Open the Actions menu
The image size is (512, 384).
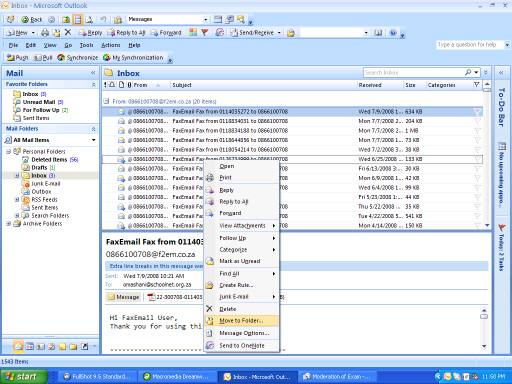(x=111, y=45)
